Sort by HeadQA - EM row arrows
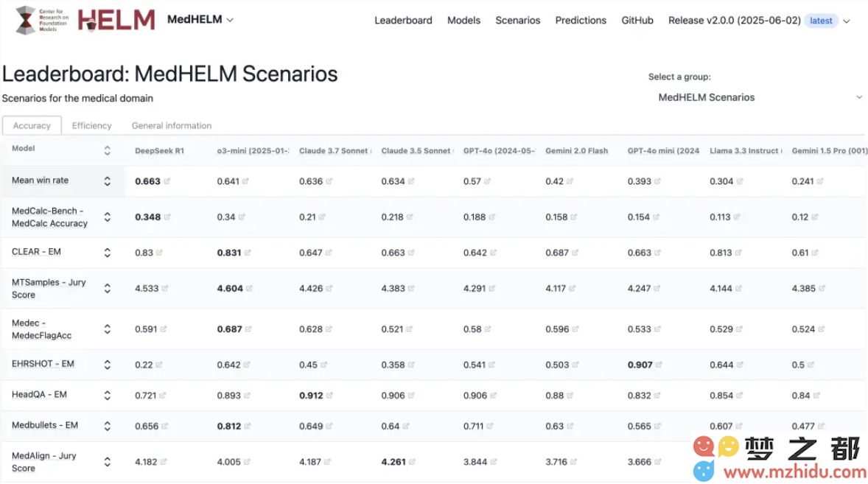 (x=108, y=395)
